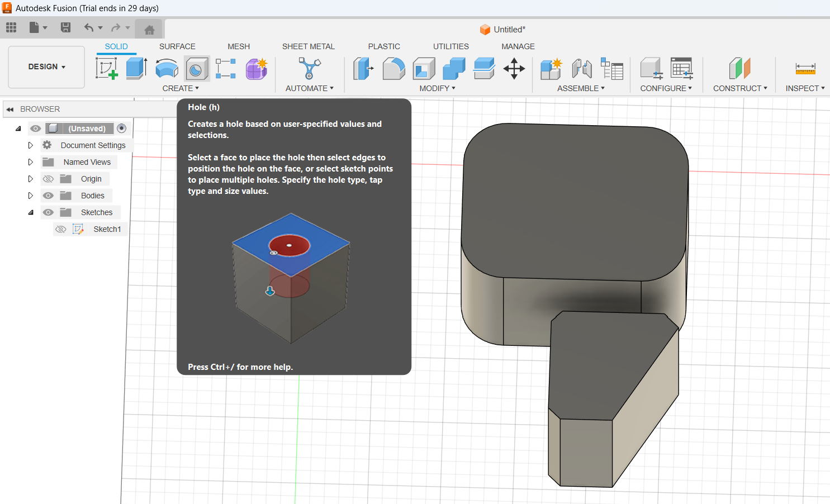Open the Bill of Materials tool icon
This screenshot has height=504, width=830.
pos(612,69)
